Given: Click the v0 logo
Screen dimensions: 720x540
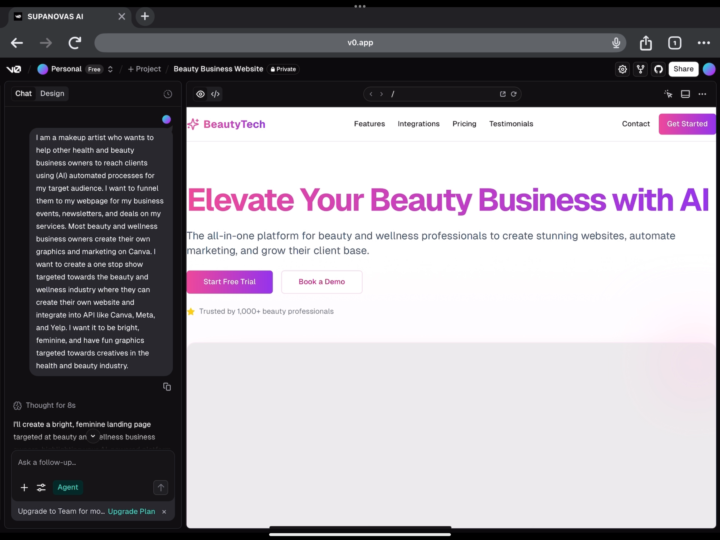Looking at the screenshot, I should click(14, 69).
